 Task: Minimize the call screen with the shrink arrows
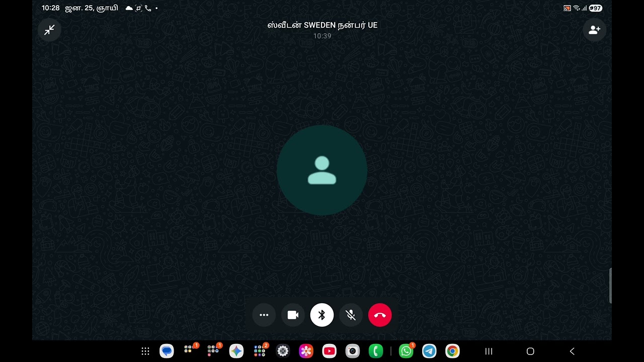click(49, 30)
